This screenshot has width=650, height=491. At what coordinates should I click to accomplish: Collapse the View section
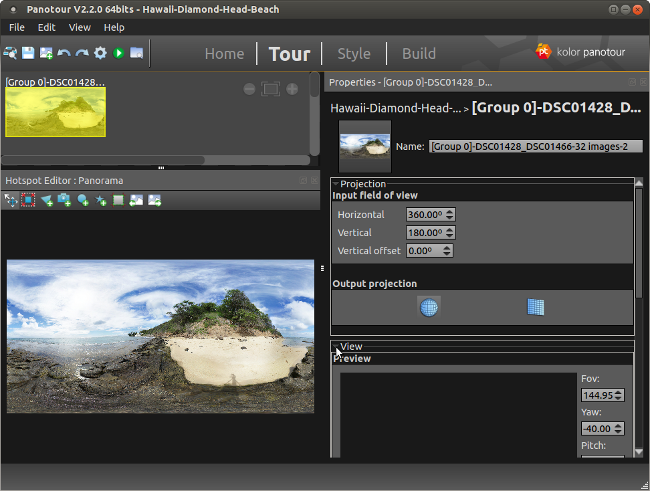point(336,347)
